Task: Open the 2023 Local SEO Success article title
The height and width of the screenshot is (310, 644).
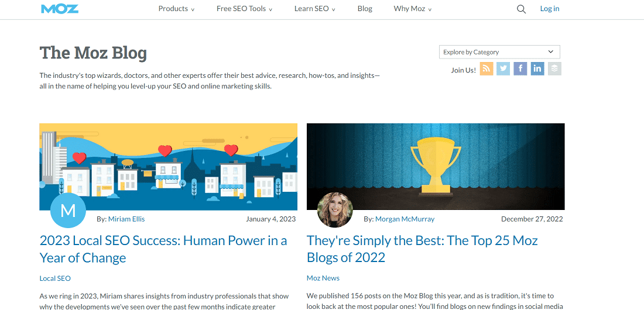Action: coord(163,249)
